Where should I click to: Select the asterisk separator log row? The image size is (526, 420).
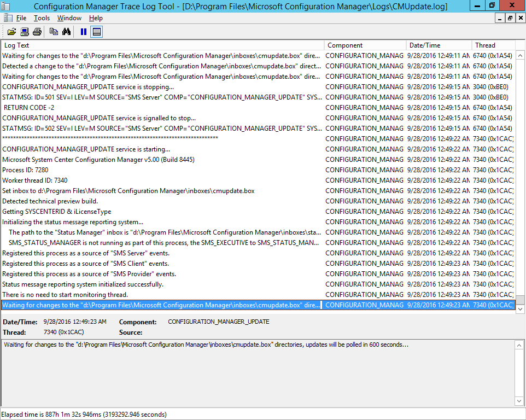point(258,139)
